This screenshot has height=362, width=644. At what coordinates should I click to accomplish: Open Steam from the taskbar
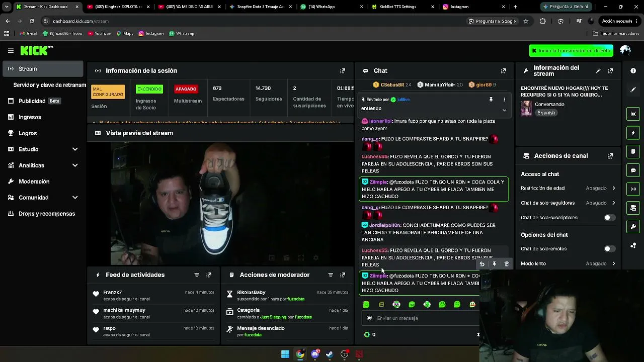pos(330,354)
